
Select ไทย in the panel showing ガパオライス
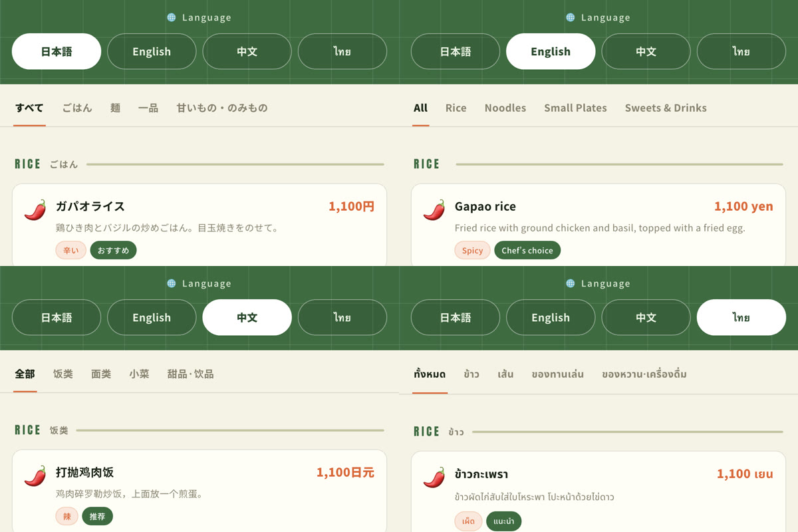pos(342,51)
